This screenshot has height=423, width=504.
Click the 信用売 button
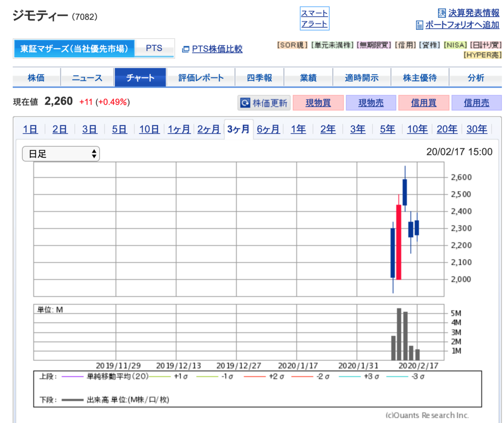(476, 103)
